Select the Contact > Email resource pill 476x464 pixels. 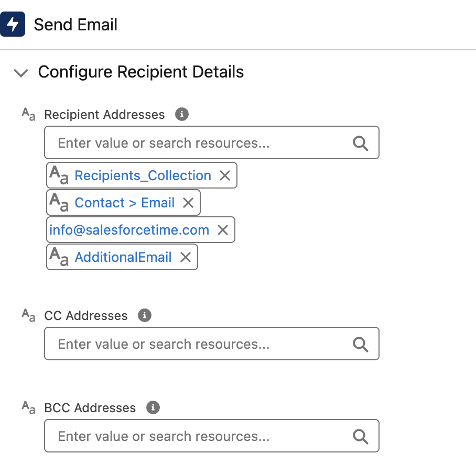124,203
